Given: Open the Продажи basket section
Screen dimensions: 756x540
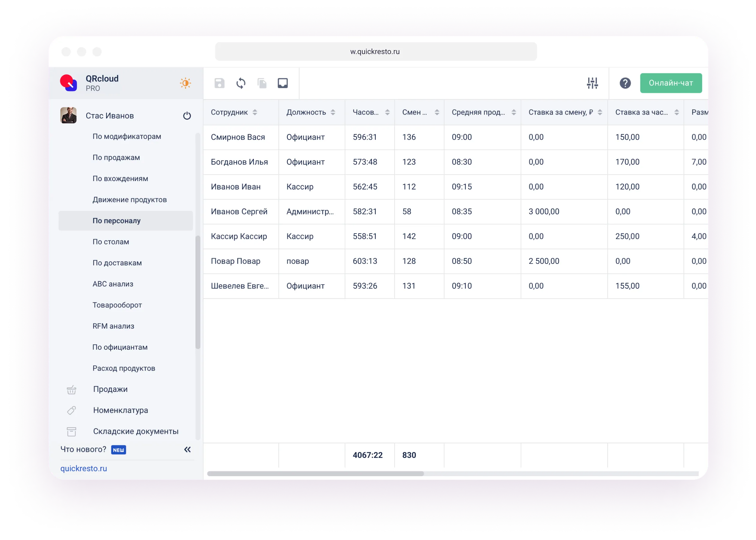Looking at the screenshot, I should pyautogui.click(x=110, y=389).
